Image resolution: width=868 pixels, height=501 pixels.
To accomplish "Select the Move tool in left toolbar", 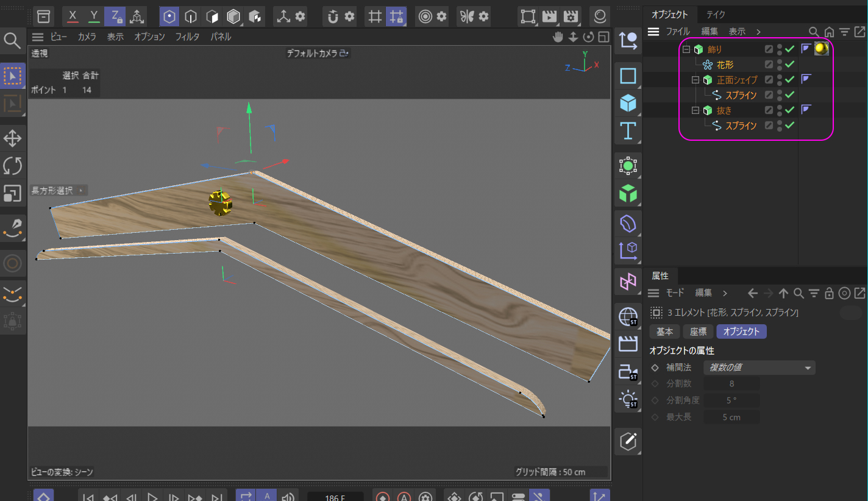I will (13, 138).
